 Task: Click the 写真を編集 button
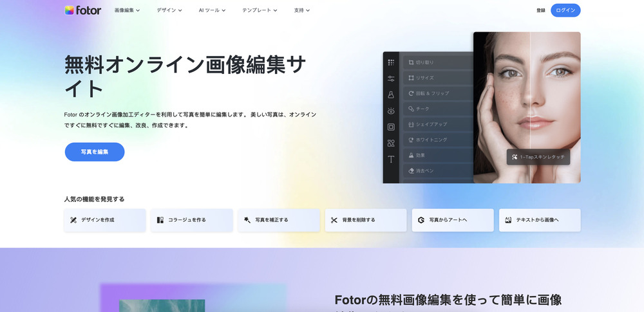[x=95, y=152]
